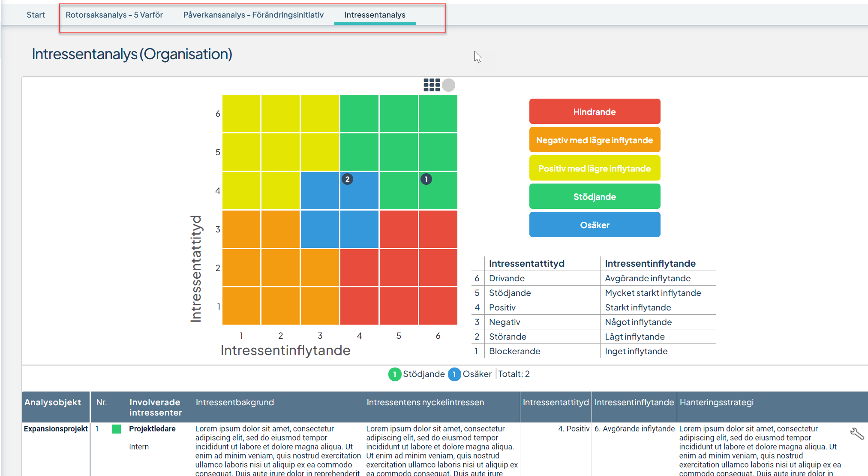Click 'Drivande' in the legend table
This screenshot has width=868, height=476.
(x=507, y=278)
